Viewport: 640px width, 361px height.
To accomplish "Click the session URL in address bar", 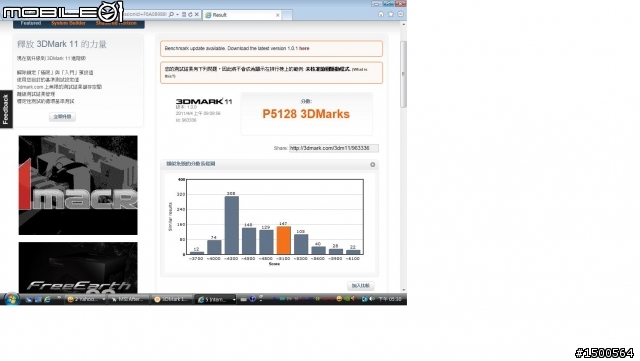I will pos(145,15).
